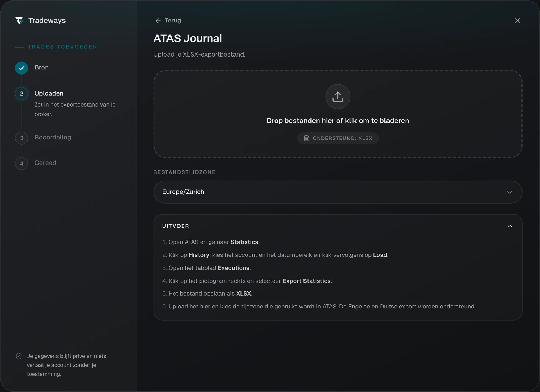Open the Bron step label

tap(42, 67)
